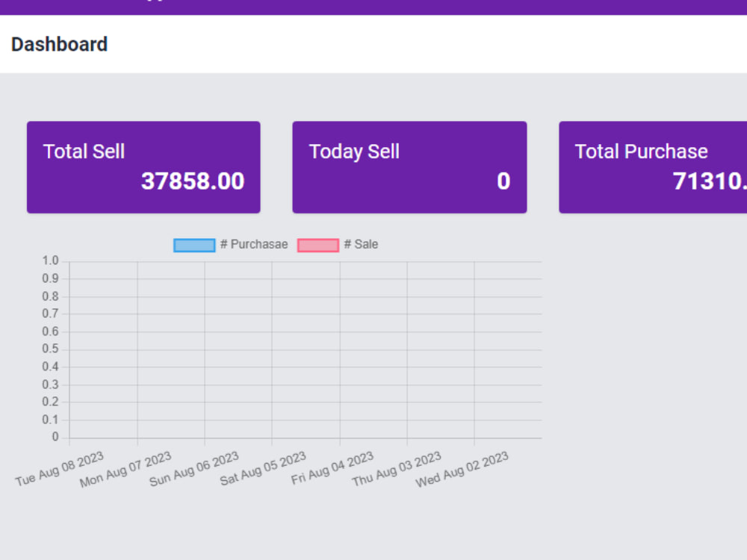Select the Wed Aug 02 2023 axis label
Viewport: 747px width, 560px height.
[462, 470]
